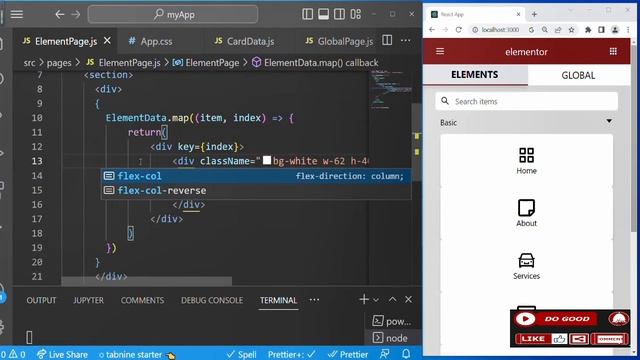Toggle primary side bar layout icon
The height and width of the screenshot is (360, 640).
coord(307,14)
